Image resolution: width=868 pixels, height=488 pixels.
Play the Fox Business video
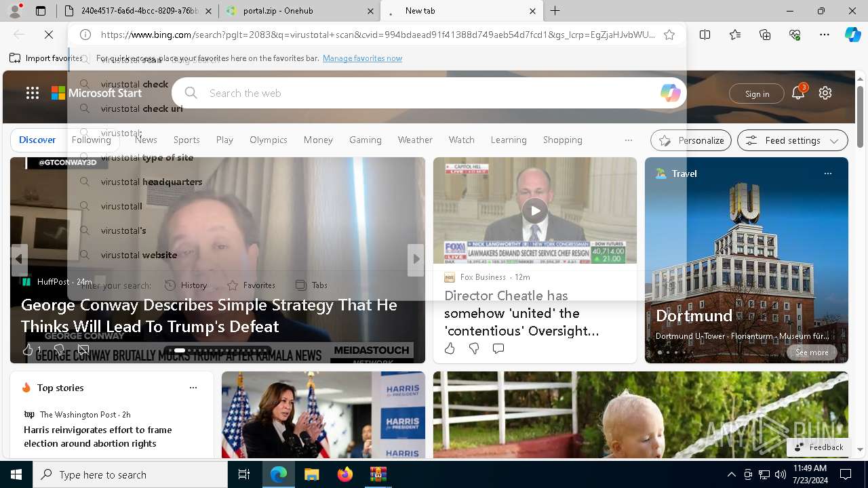click(535, 211)
